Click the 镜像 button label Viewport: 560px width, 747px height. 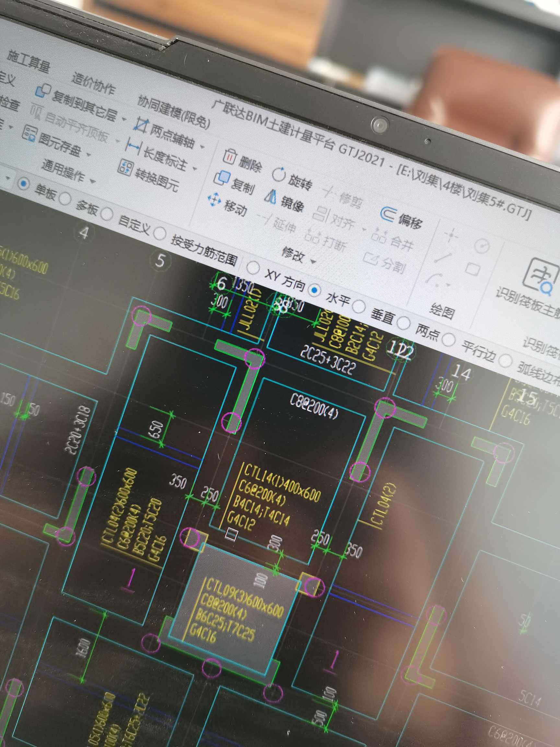292,204
